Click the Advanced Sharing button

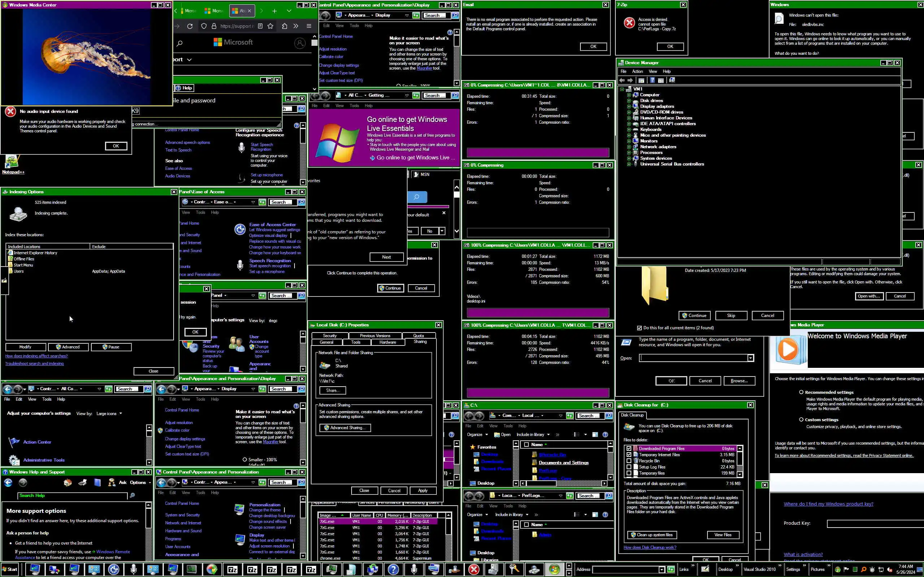[345, 428]
